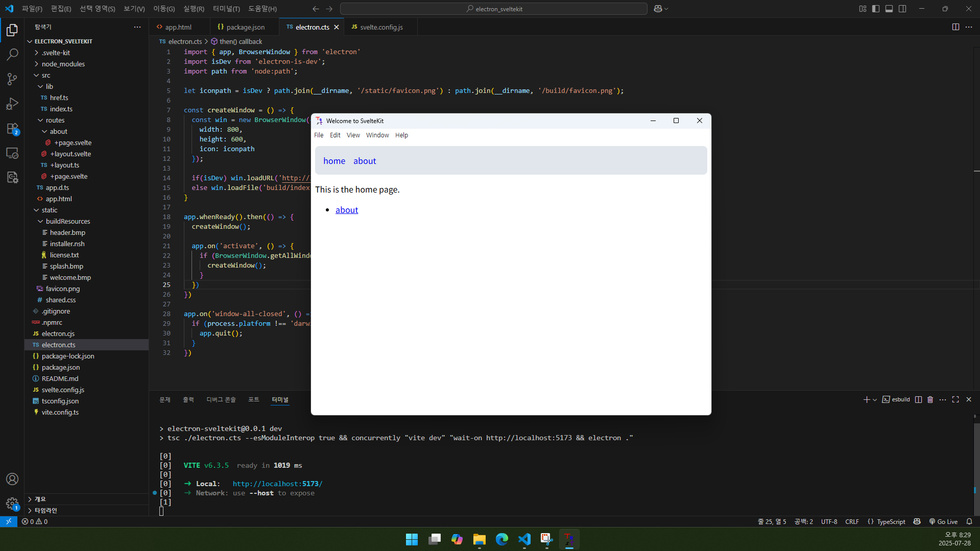980x551 pixels.
Task: Click the remote window indicator in status bar
Action: pyautogui.click(x=9, y=521)
